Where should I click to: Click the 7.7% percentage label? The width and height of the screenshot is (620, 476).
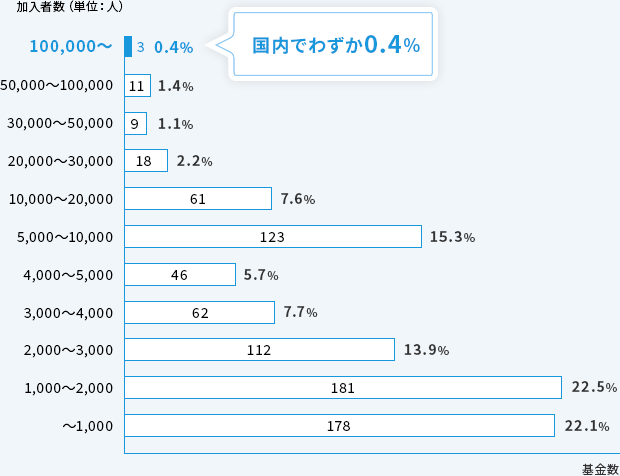[300, 312]
